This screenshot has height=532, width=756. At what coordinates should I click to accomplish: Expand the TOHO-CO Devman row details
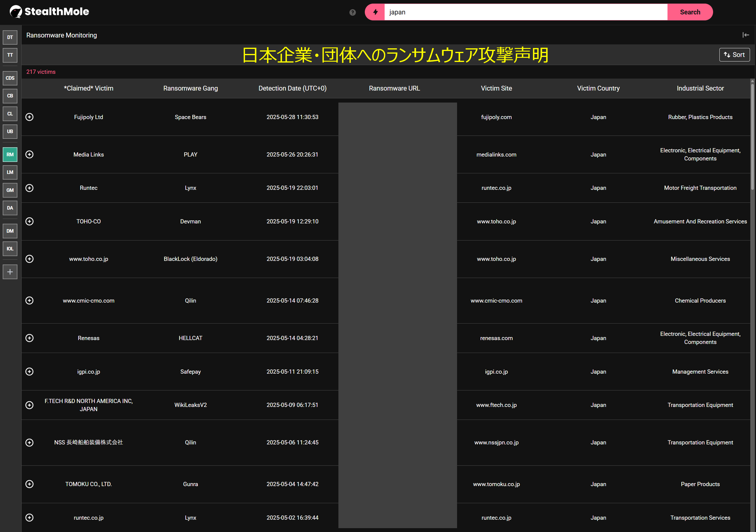(x=29, y=221)
